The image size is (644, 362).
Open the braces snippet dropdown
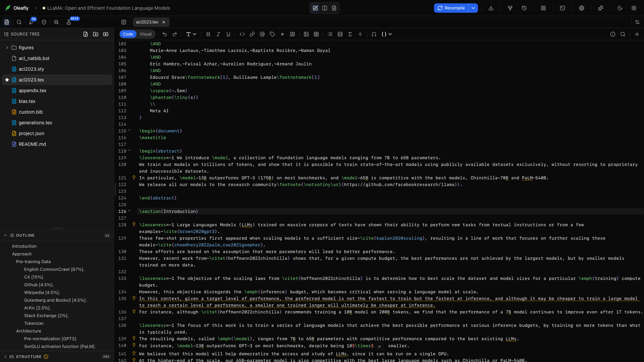tap(387, 34)
